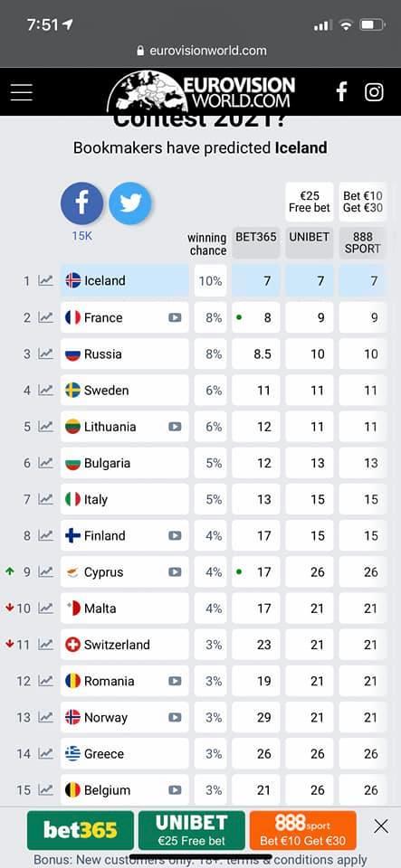Play the Norway video icon

(x=175, y=717)
